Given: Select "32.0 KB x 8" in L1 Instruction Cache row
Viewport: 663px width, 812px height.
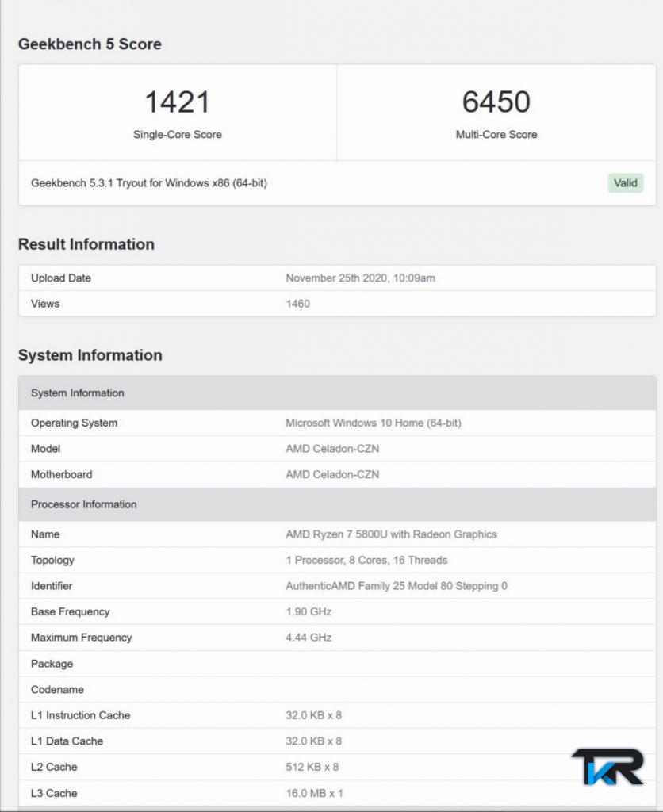Looking at the screenshot, I should pos(314,716).
